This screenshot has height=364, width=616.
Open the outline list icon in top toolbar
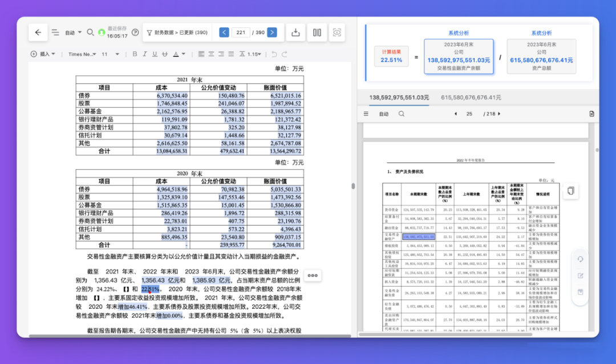click(x=55, y=32)
